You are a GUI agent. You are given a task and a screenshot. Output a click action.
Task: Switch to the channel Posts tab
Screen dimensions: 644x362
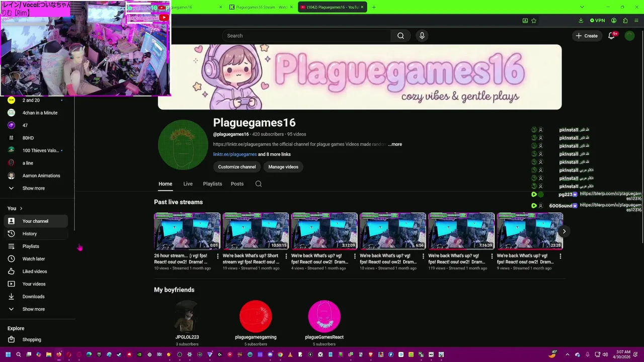pyautogui.click(x=237, y=184)
